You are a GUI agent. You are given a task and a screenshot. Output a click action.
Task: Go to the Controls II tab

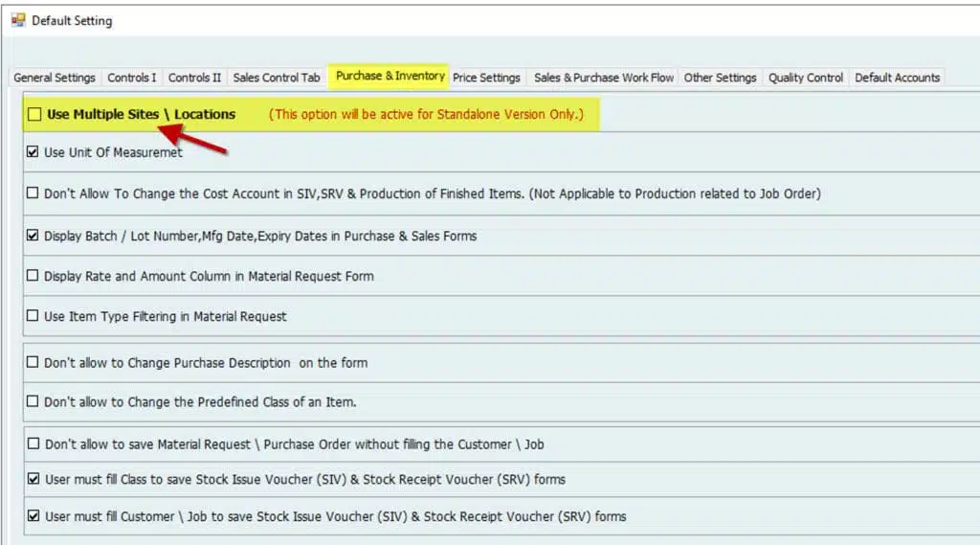(x=194, y=78)
